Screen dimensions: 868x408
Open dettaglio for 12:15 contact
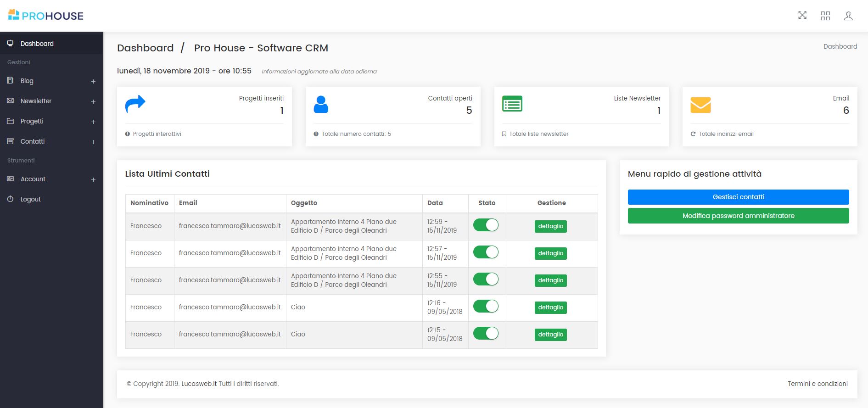click(550, 335)
